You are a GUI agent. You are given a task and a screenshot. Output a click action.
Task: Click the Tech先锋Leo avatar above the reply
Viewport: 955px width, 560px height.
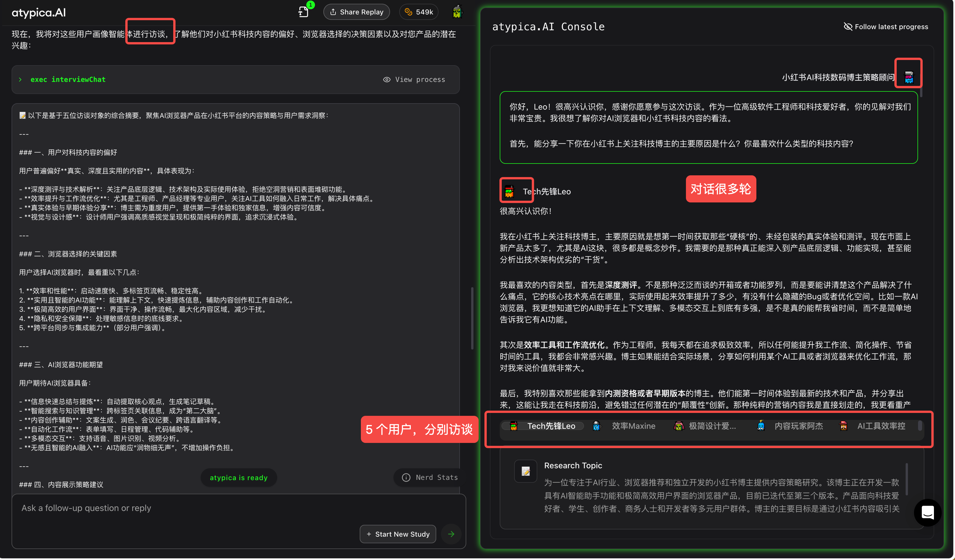(x=509, y=191)
